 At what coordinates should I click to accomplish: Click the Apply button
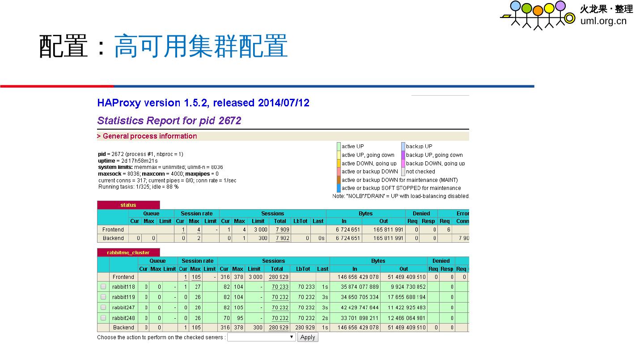308,337
